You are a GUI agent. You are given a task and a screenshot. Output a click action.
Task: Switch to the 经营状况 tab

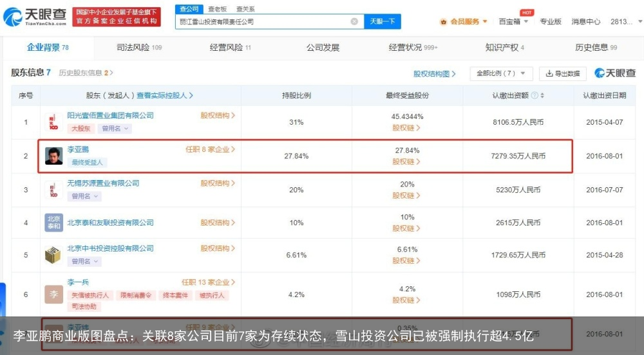[413, 48]
